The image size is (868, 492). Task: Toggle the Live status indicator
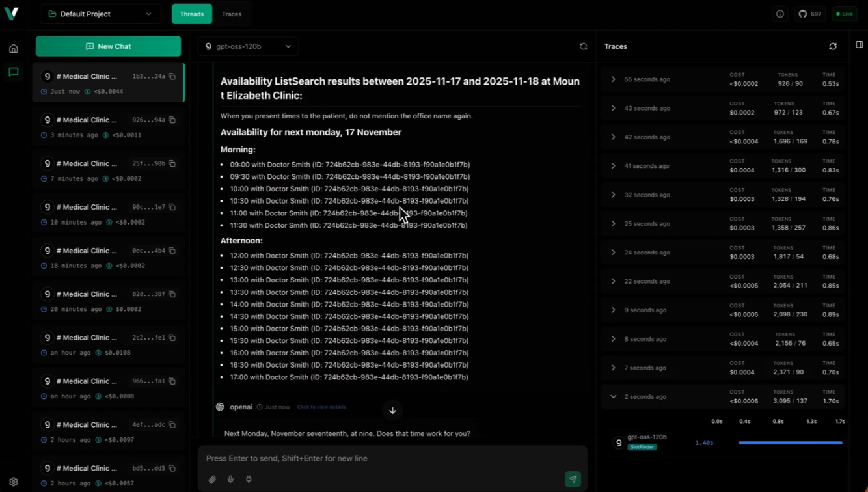coord(844,13)
